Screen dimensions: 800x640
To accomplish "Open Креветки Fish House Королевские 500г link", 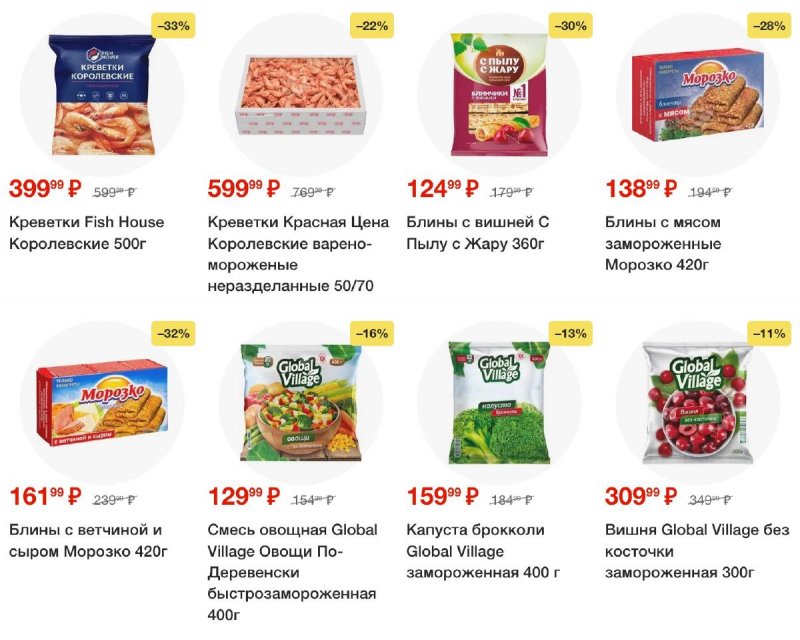I will click(87, 233).
